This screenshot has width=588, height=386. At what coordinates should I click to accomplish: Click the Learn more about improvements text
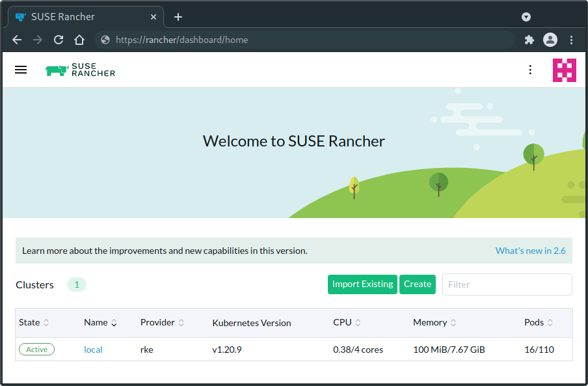tap(165, 251)
